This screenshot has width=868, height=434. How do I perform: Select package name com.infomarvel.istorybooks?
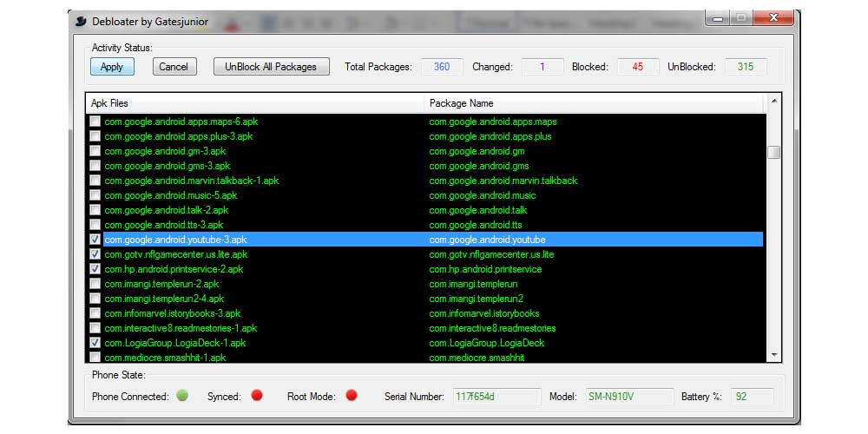(483, 313)
